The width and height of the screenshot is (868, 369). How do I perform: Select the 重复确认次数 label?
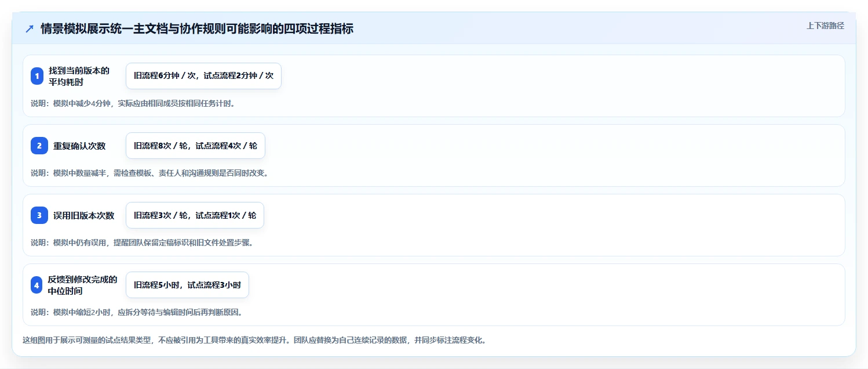point(79,146)
